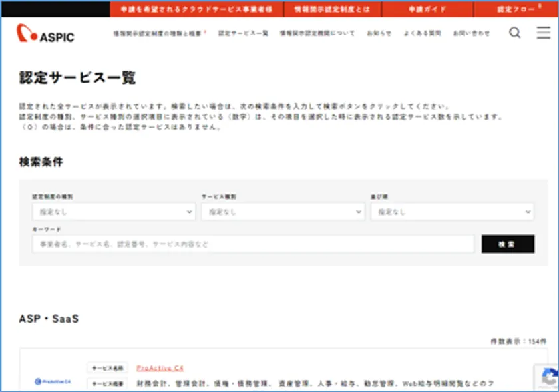Open the hamburger menu icon
Screen dimensions: 559x392
coord(543,33)
